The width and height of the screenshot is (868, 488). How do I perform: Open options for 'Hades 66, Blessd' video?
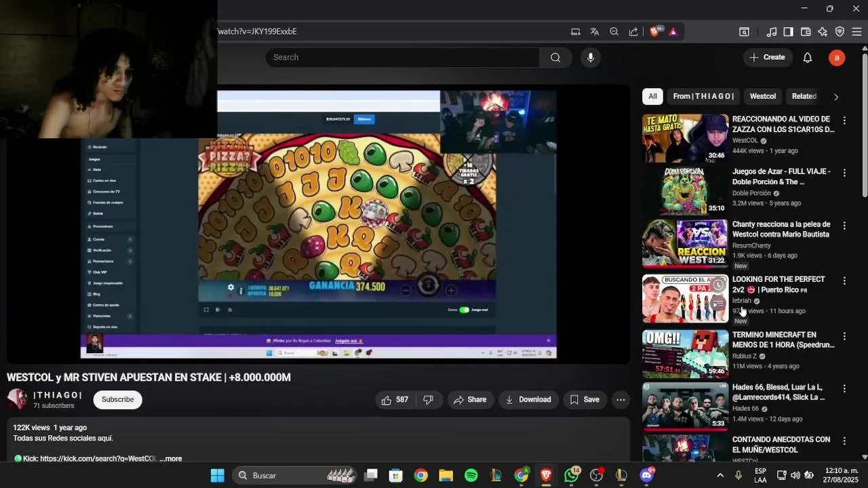click(844, 389)
